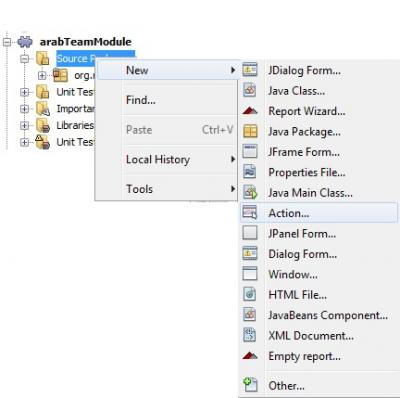This screenshot has height=398, width=400.
Task: Select Report Wizard... entry
Action: click(x=319, y=111)
